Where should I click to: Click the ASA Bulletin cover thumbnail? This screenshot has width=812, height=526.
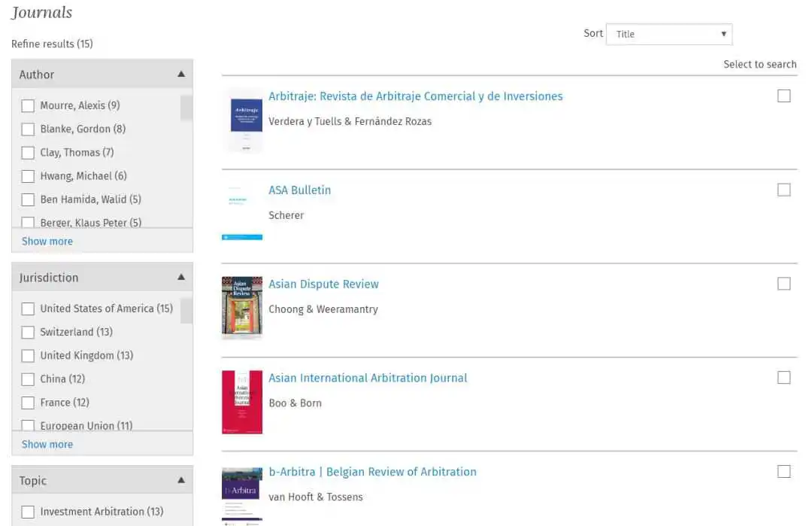click(242, 211)
